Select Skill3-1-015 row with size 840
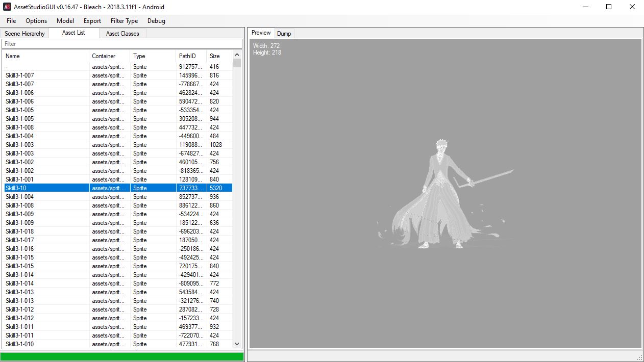Screen dimensions: 644x362 (118, 266)
